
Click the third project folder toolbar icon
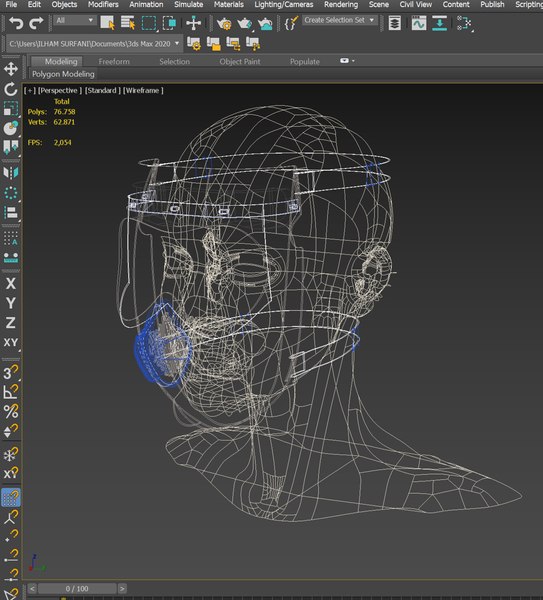[x=233, y=44]
